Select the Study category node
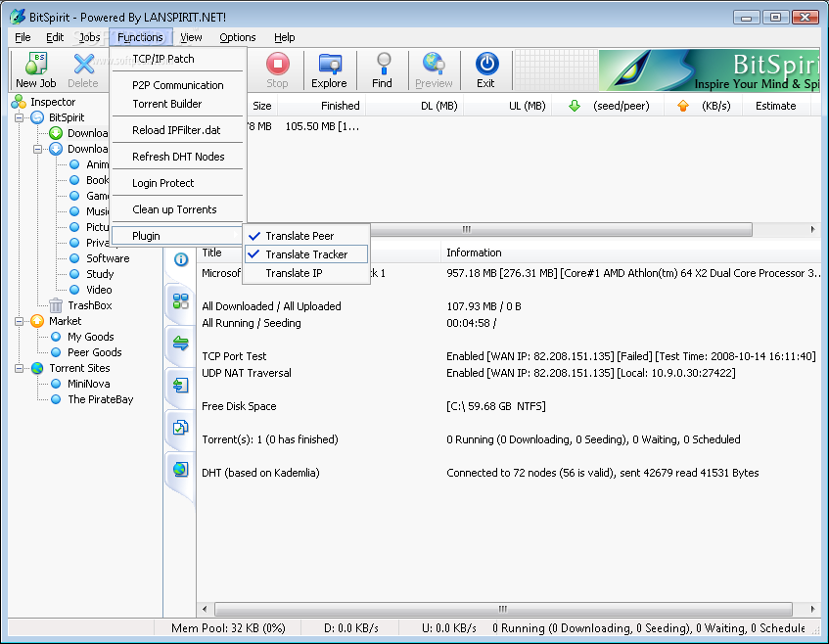829x644 pixels. tap(100, 274)
